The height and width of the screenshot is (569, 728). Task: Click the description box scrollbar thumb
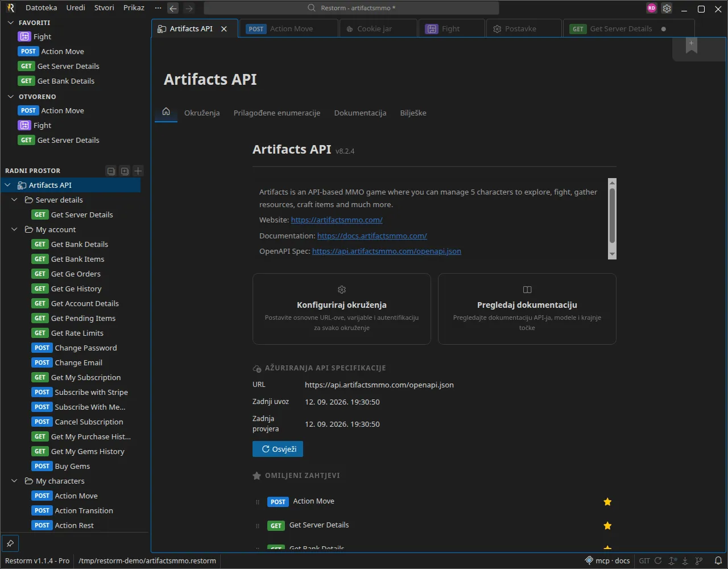pyautogui.click(x=612, y=215)
